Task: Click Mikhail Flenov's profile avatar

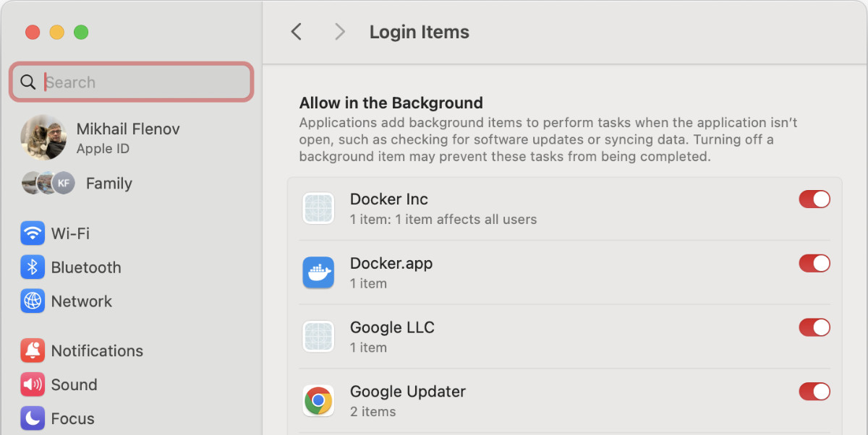Action: (x=43, y=137)
